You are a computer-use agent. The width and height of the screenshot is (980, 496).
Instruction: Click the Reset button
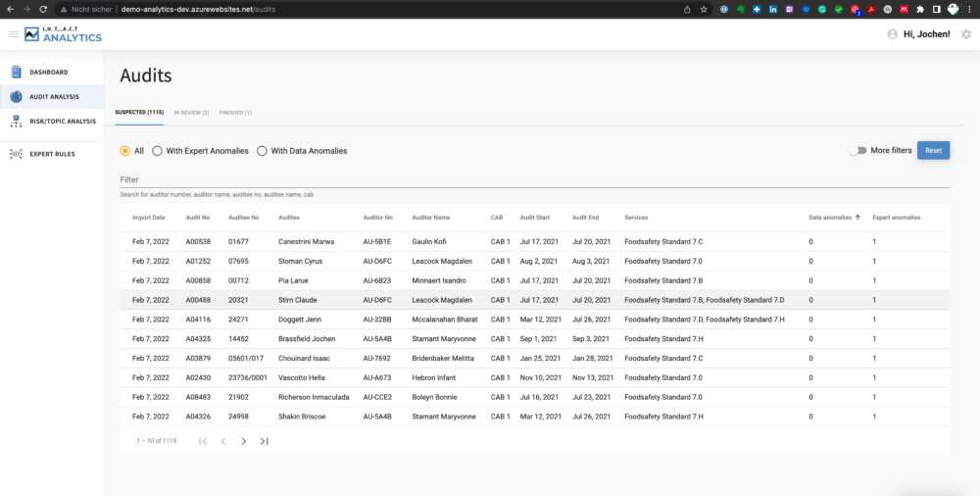(933, 151)
